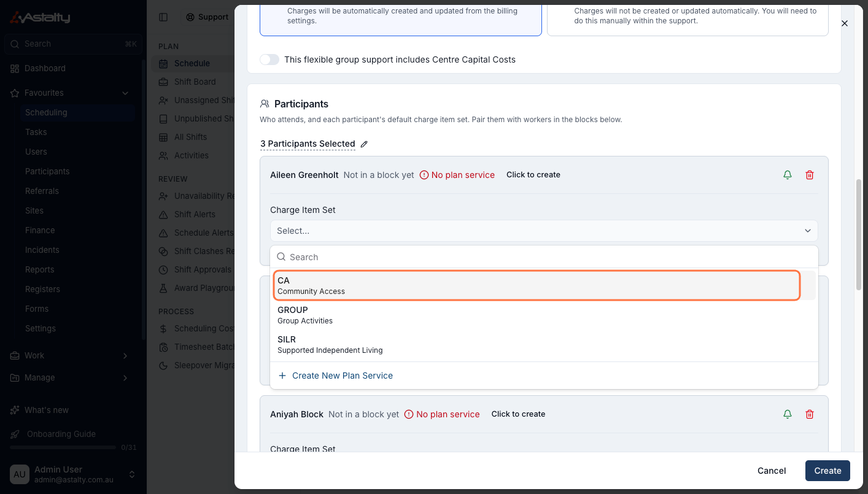This screenshot has width=868, height=494.
Task: Edit participants selection with the pencil icon
Action: coord(364,144)
